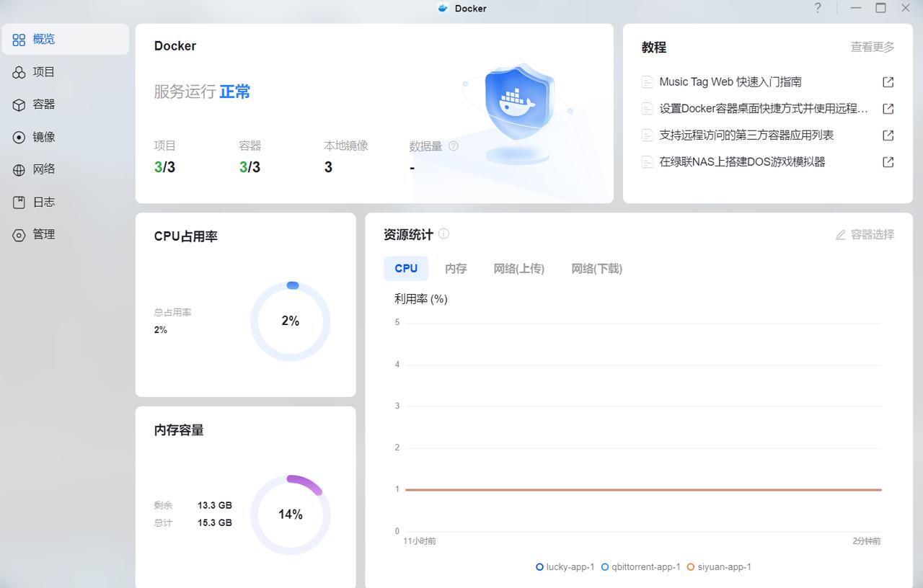Click document icon beside Music Tag Web 快速入门指南

point(648,82)
